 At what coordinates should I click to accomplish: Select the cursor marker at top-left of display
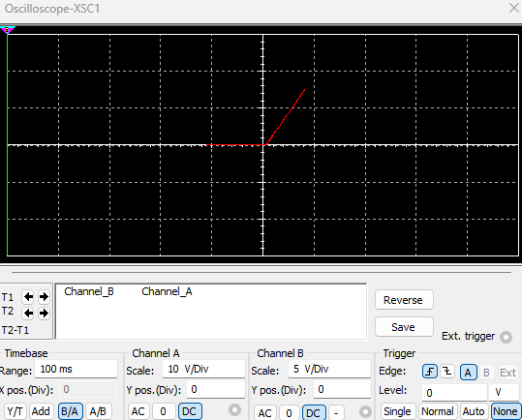(x=7, y=30)
